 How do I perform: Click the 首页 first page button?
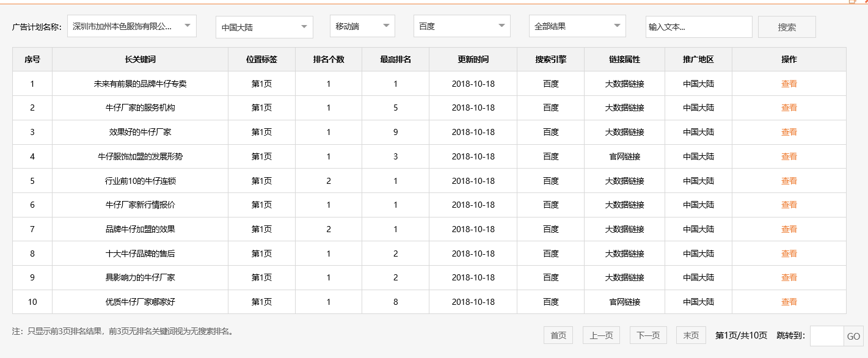(x=557, y=335)
